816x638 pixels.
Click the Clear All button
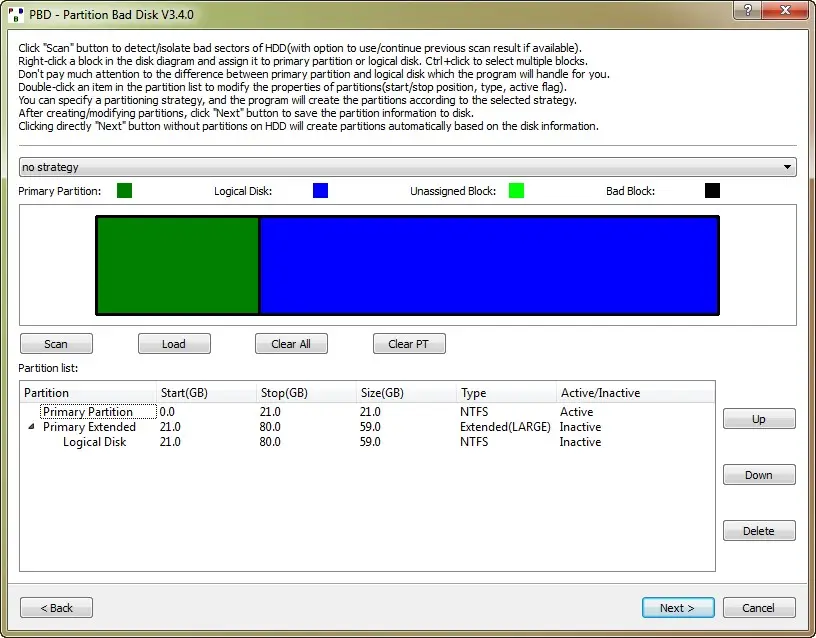click(291, 344)
